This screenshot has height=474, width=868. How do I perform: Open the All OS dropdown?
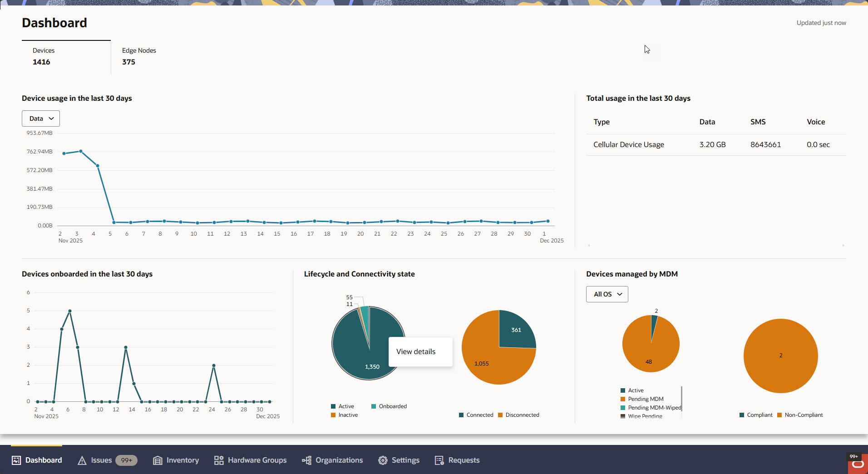tap(607, 294)
